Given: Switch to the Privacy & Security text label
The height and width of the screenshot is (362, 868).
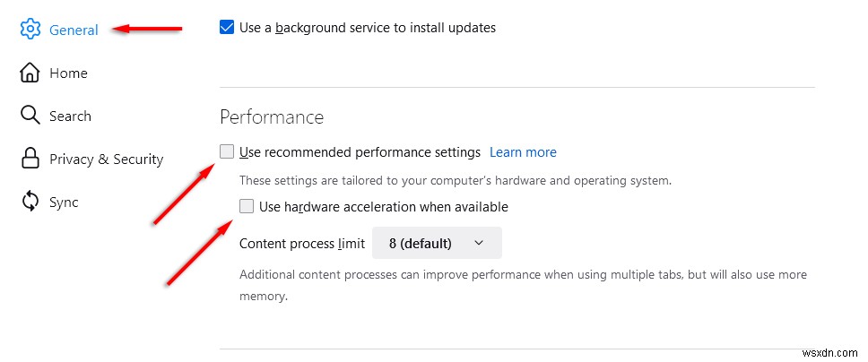Looking at the screenshot, I should (106, 159).
